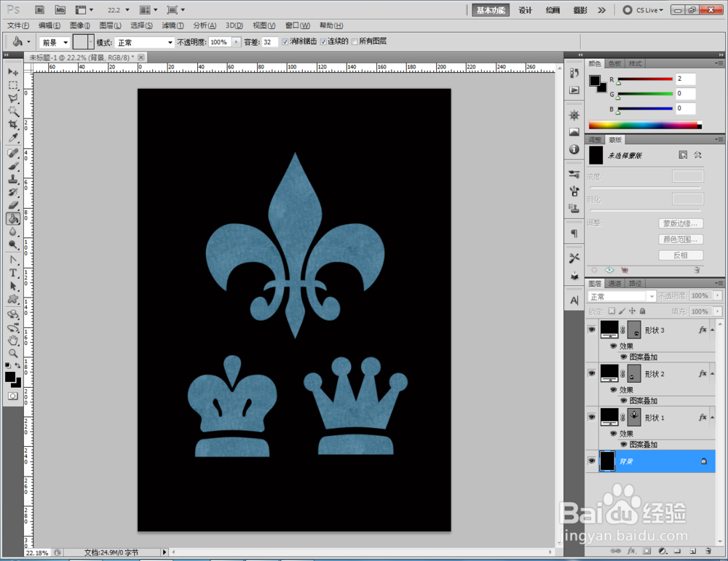Click the foreground color swatch in toolbox
728x561 pixels.
pyautogui.click(x=9, y=377)
